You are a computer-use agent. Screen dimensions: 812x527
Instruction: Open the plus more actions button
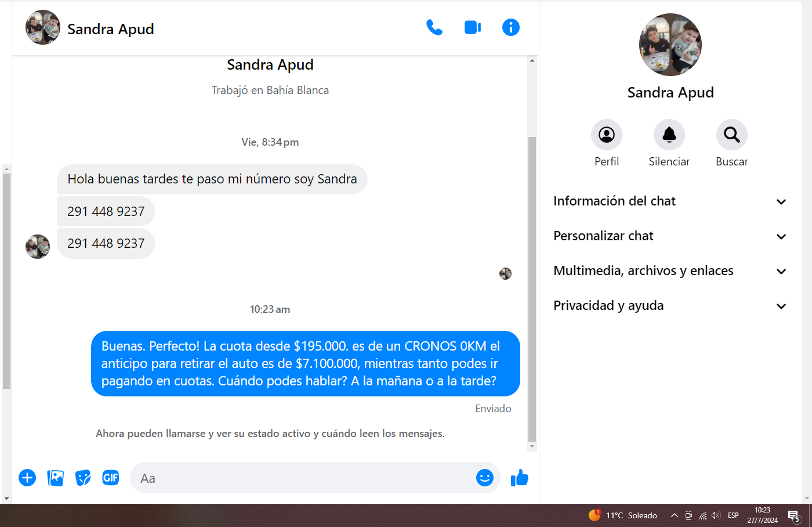coord(27,478)
